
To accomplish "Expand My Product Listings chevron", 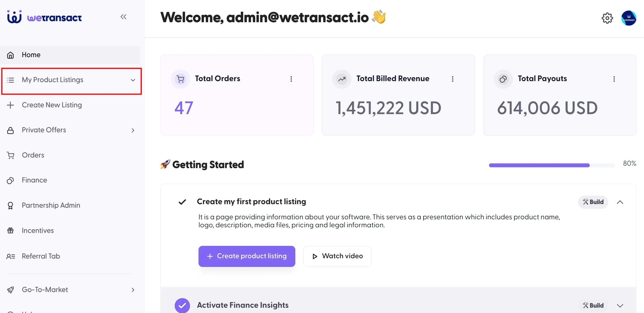I will (133, 80).
